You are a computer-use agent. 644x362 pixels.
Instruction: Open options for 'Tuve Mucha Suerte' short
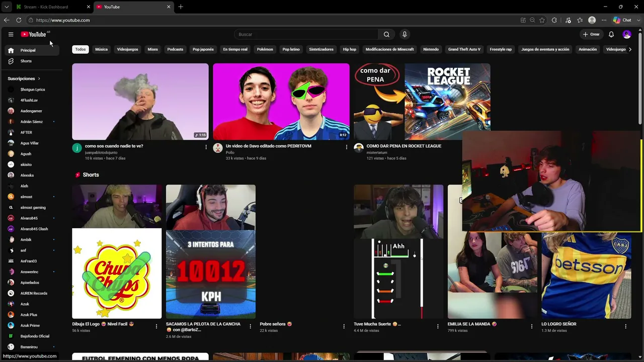pyautogui.click(x=438, y=326)
